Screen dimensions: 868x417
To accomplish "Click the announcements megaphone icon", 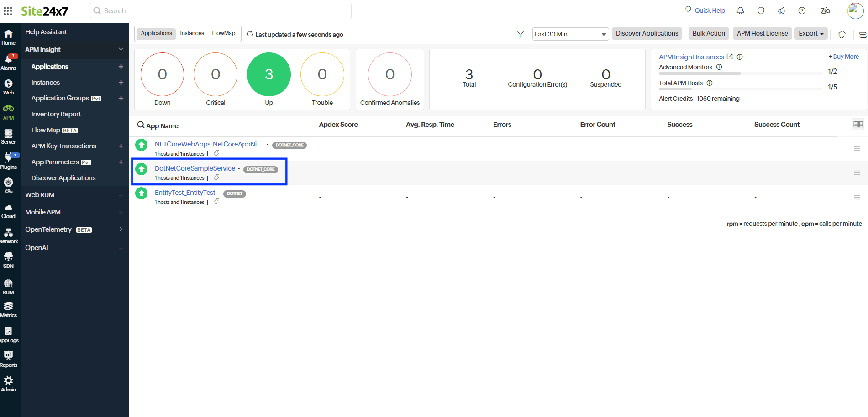I will [x=781, y=10].
